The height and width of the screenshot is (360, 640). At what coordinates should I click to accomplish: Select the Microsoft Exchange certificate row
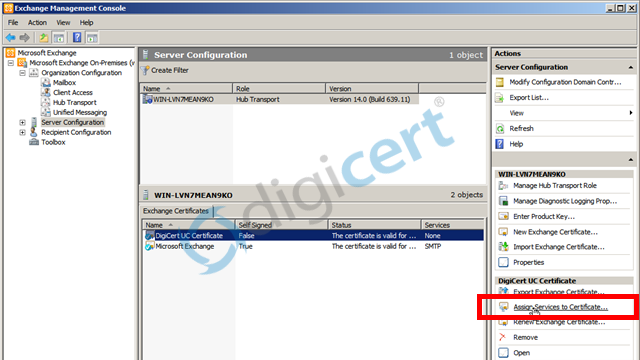coord(313,246)
